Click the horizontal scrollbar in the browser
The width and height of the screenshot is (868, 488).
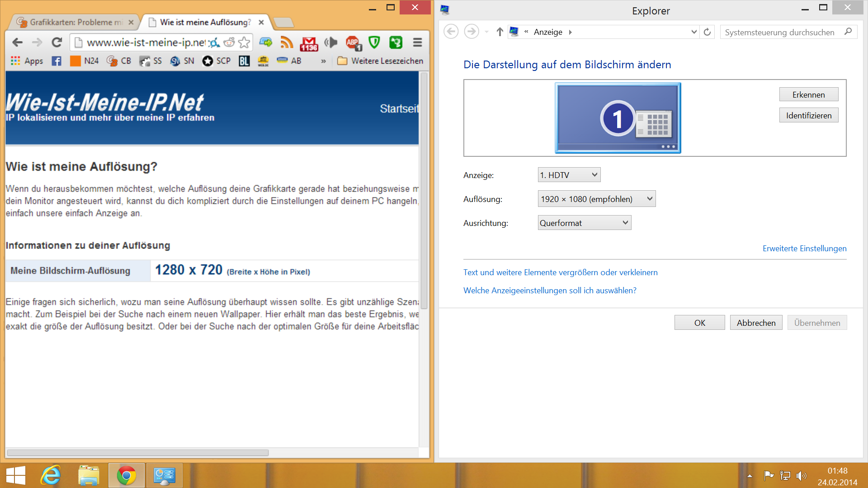pyautogui.click(x=138, y=452)
